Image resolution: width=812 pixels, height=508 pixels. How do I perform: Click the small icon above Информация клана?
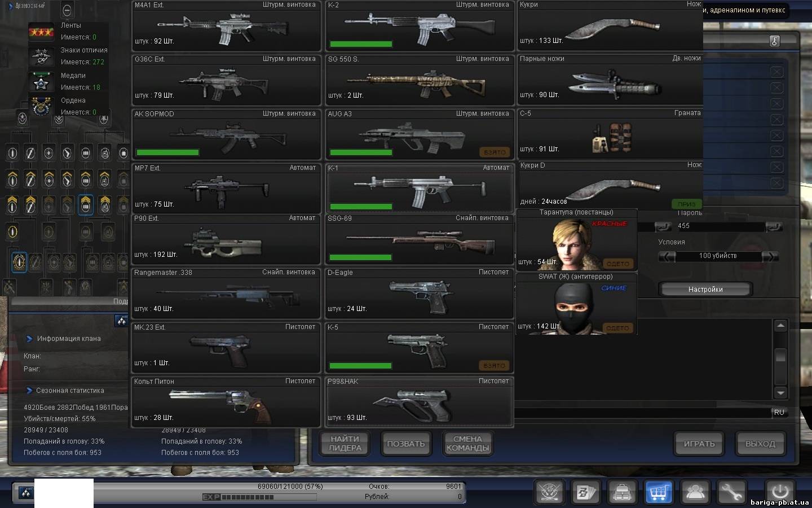point(121,321)
